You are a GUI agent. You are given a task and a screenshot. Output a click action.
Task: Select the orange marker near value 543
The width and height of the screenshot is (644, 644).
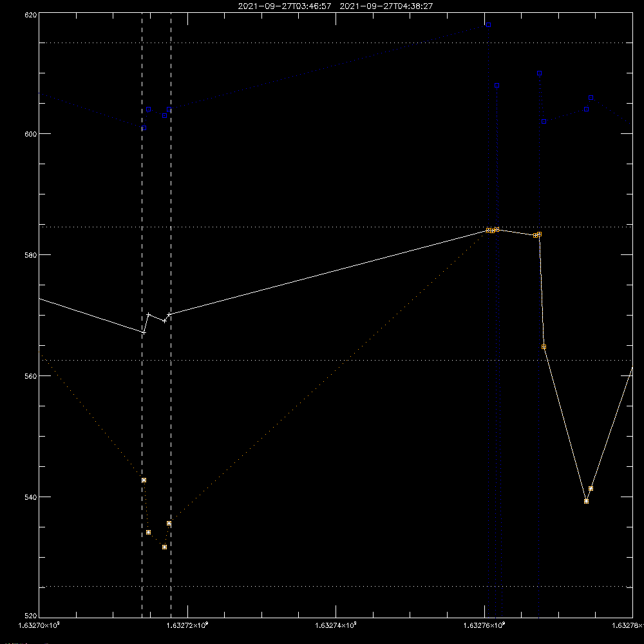[144, 480]
